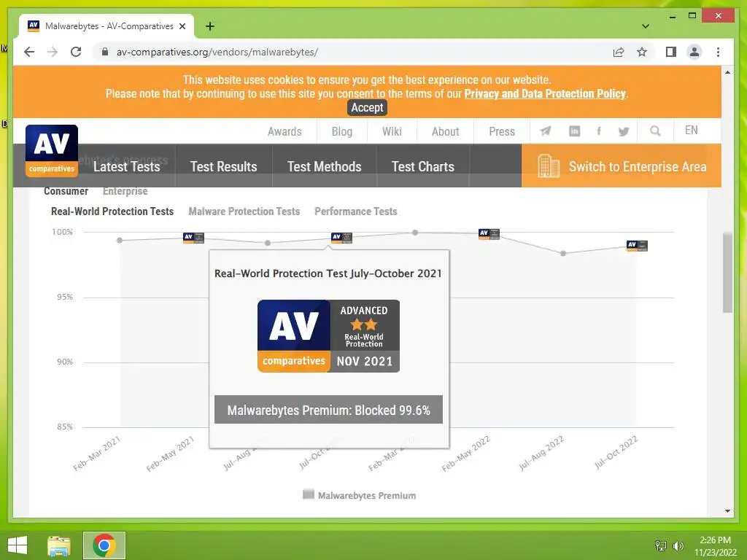This screenshot has width=747, height=560.
Task: Click the Feb-Mar 2022 chart data point
Action: pos(415,233)
